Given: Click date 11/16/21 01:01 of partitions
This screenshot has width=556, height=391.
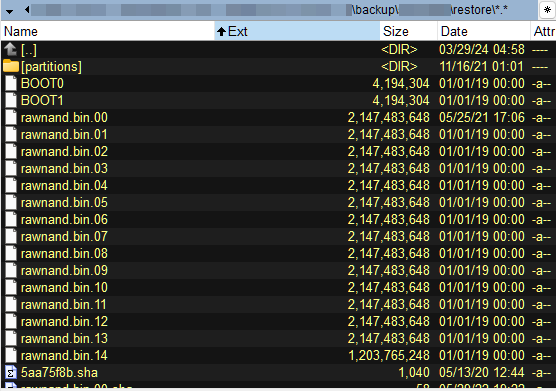Looking at the screenshot, I should [481, 66].
